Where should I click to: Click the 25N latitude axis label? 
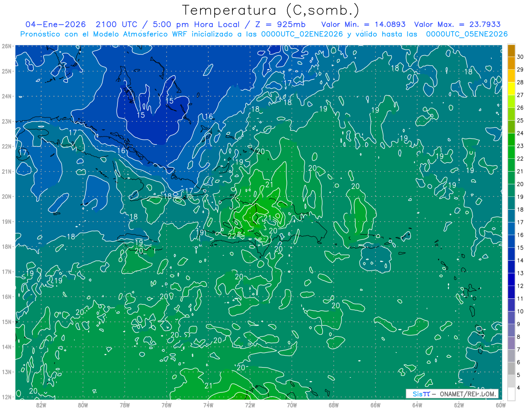(7, 71)
